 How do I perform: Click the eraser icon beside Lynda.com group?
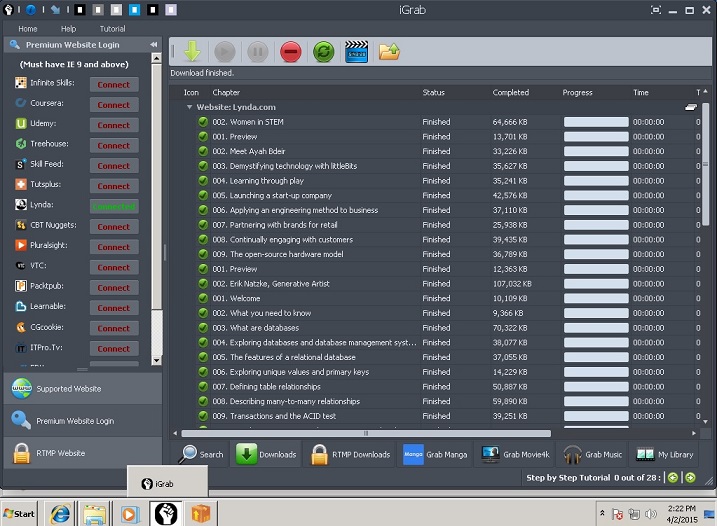pos(690,107)
